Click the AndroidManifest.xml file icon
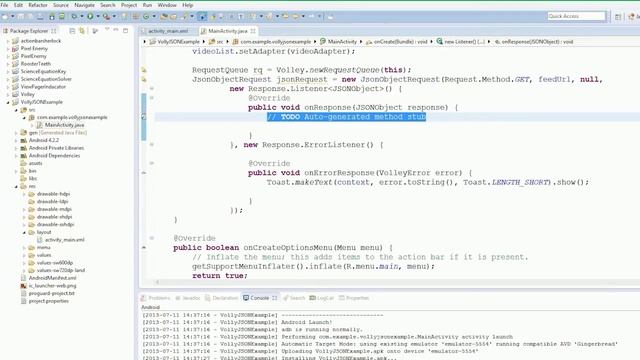 coord(24,278)
